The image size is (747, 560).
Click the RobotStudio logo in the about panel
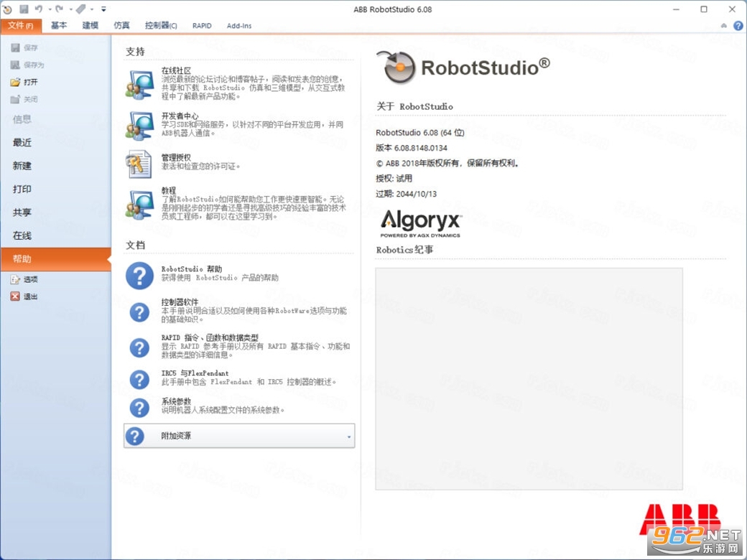[x=463, y=67]
